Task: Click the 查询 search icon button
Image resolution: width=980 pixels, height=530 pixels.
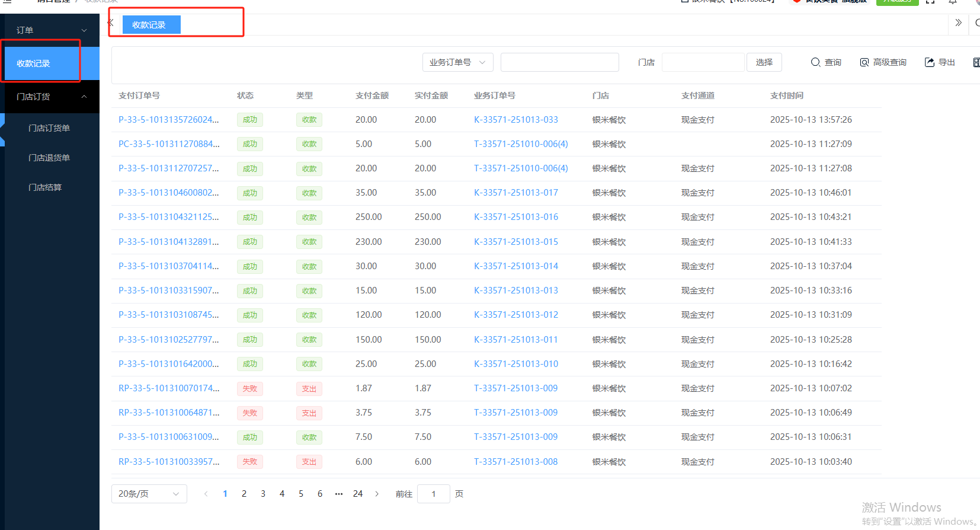Action: pos(825,62)
